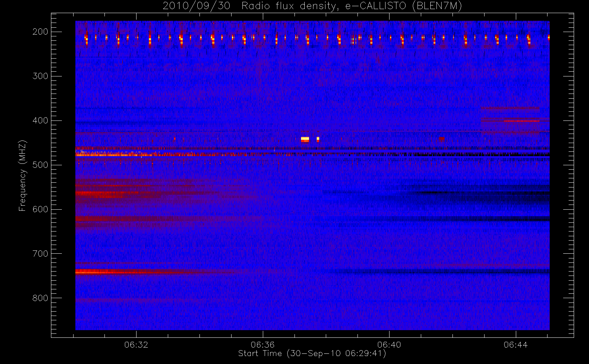
Task: Click the 06:36 time tick label
Action: click(262, 345)
